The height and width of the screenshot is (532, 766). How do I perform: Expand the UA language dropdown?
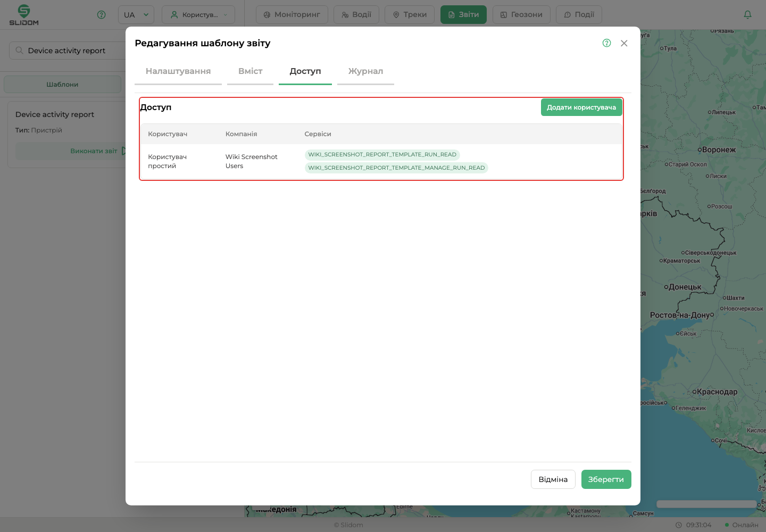tap(136, 15)
